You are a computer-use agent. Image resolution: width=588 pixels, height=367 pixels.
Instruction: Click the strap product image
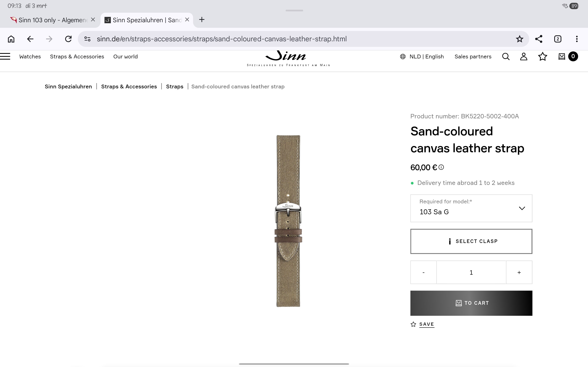(x=288, y=221)
